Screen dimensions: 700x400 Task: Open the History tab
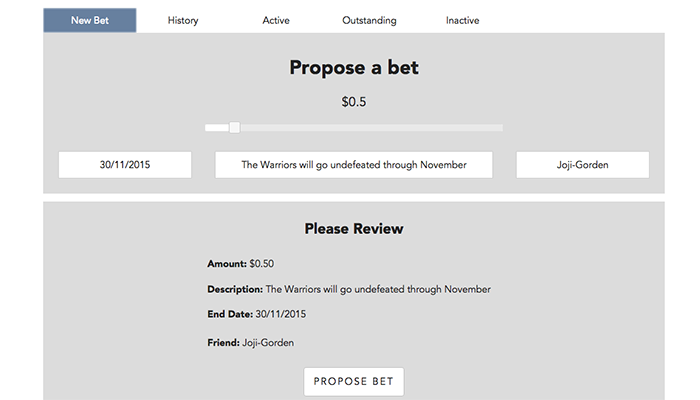183,20
